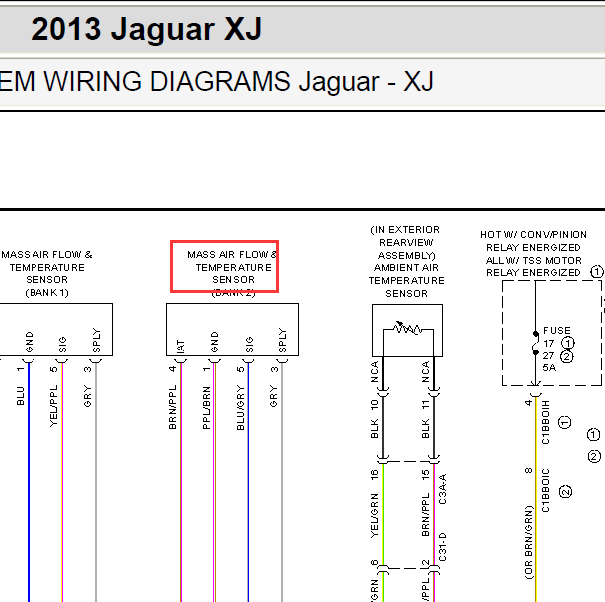Click 'GRY' wire label on Bank 2 pin 3
Screen dimensions: 605x602
pyautogui.click(x=274, y=396)
